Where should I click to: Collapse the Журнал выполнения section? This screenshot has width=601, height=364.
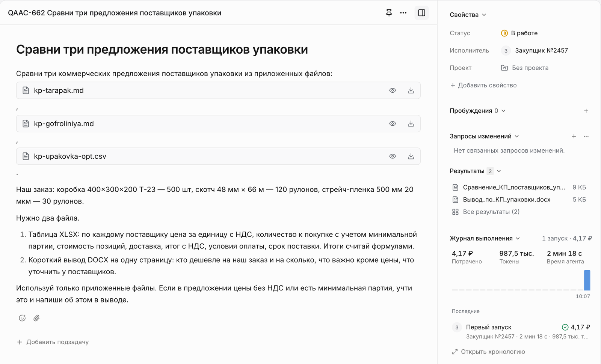(x=485, y=238)
